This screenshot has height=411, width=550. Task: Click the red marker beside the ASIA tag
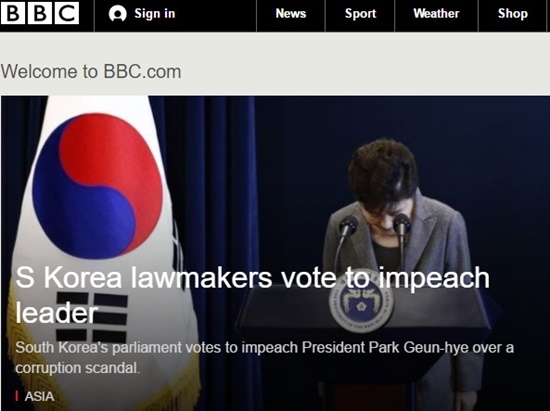tap(16, 396)
